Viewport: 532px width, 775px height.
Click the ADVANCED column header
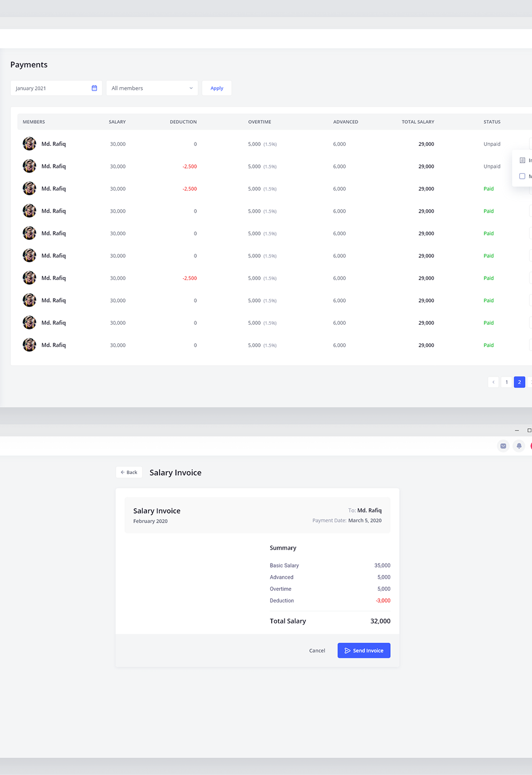pyautogui.click(x=346, y=122)
